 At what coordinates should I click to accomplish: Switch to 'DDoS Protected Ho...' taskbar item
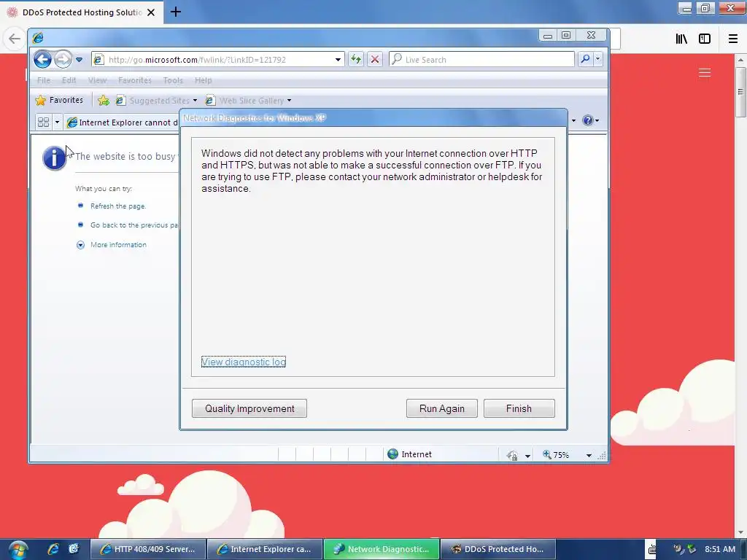click(498, 549)
